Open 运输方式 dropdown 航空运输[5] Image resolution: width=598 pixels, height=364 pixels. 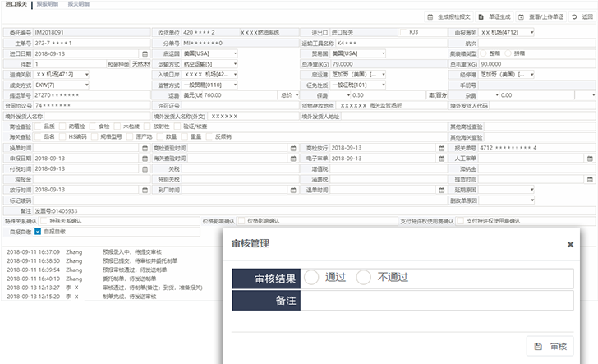[x=210, y=64]
